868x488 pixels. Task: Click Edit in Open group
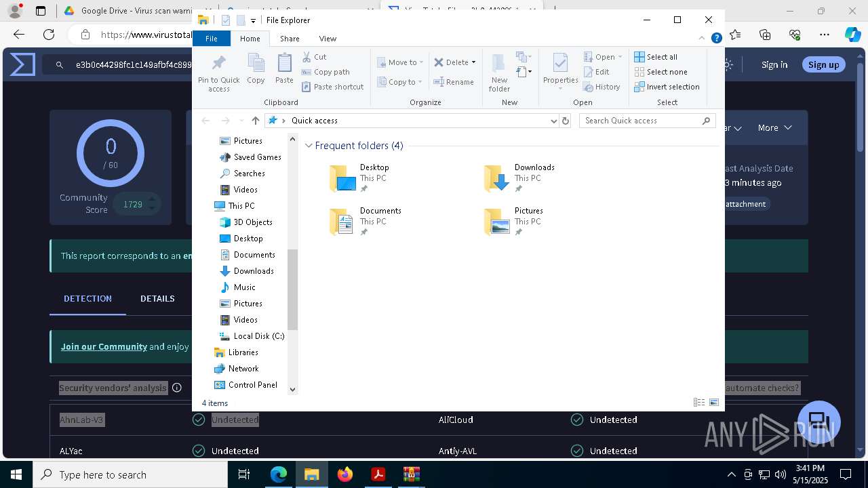[x=596, y=72]
